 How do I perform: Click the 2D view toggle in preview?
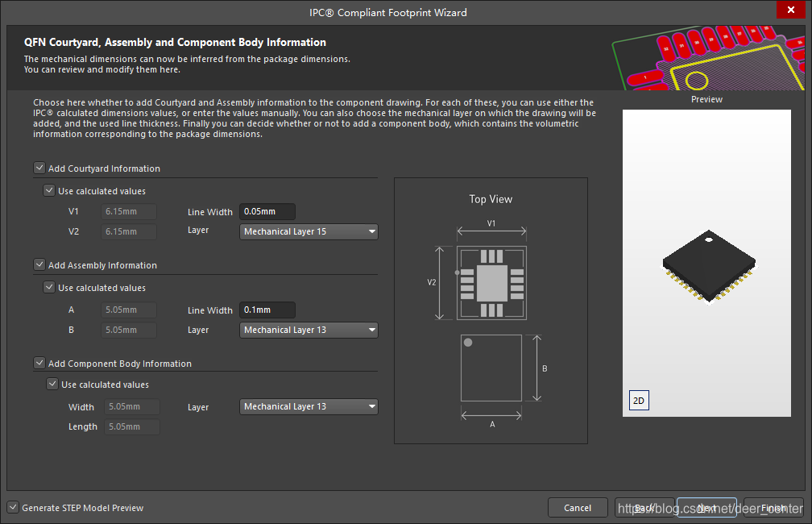(x=638, y=400)
